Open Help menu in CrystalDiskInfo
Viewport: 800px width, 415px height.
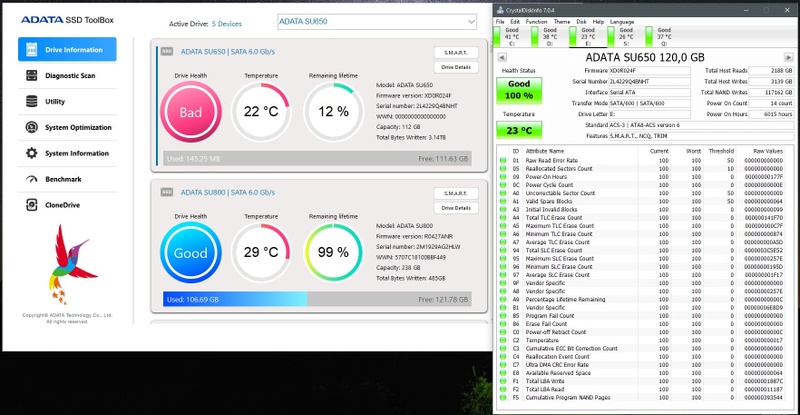point(598,22)
